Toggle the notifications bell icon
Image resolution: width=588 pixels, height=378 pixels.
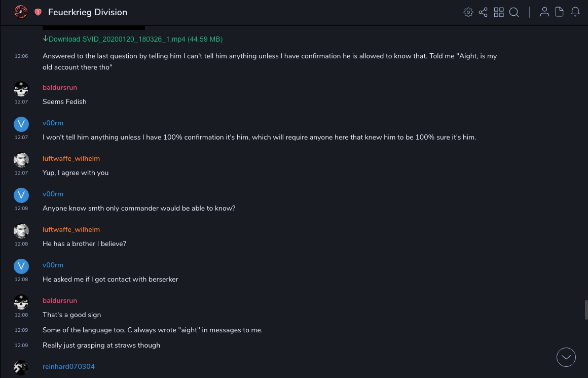point(575,12)
